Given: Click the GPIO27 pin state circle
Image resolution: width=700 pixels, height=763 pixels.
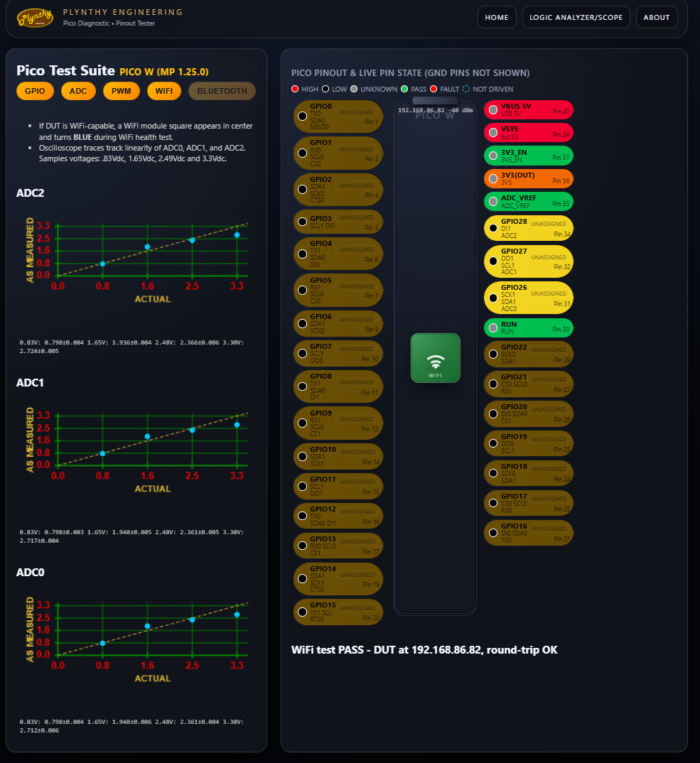Looking at the screenshot, I should click(493, 261).
